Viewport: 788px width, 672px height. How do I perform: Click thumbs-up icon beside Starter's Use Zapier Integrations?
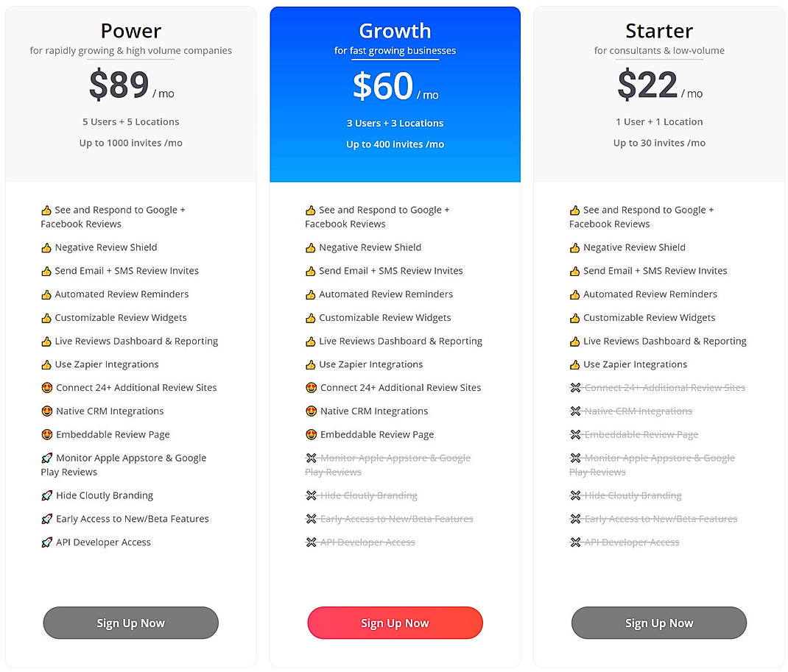(574, 365)
